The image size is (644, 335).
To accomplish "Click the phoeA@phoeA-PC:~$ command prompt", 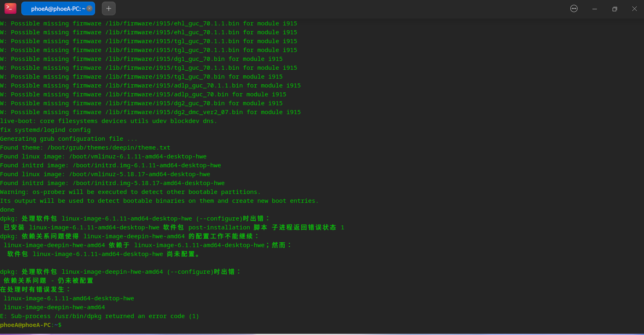I will tap(31, 325).
